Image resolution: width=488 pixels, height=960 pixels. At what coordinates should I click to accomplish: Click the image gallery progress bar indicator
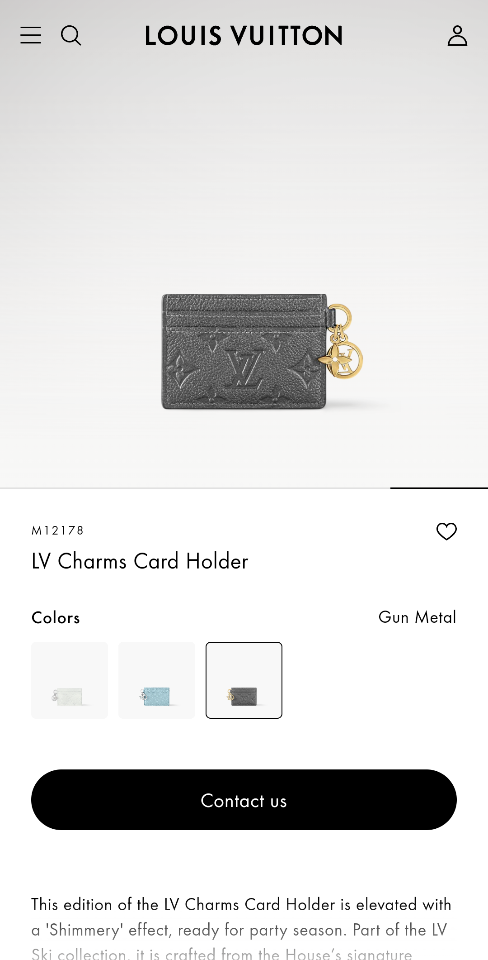point(438,488)
